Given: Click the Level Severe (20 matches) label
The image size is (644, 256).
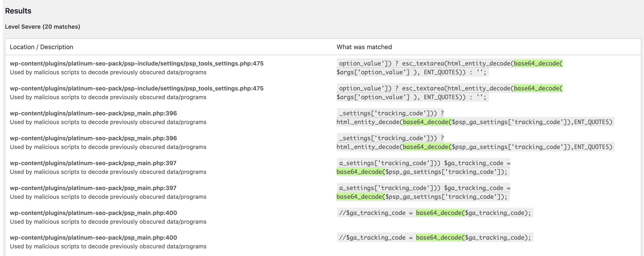Looking at the screenshot, I should tap(43, 26).
